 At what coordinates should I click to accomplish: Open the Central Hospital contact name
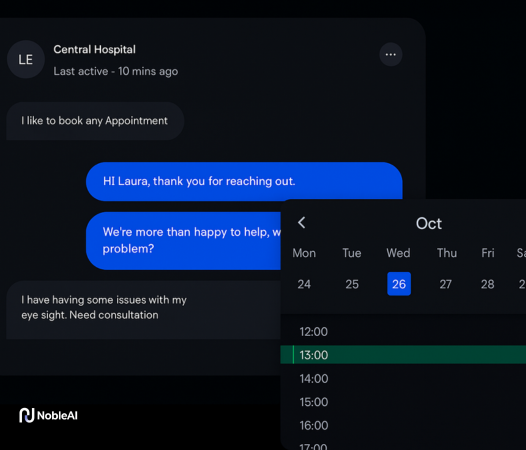95,50
